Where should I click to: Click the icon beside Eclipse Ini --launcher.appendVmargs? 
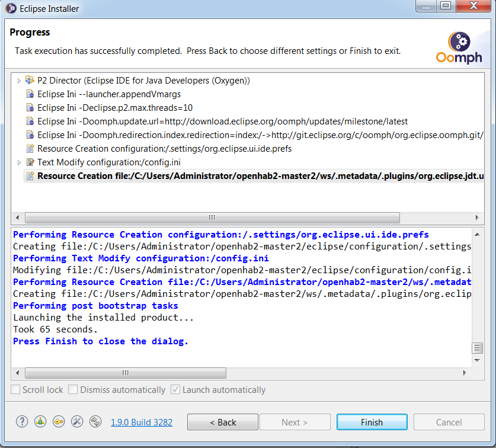click(x=30, y=94)
